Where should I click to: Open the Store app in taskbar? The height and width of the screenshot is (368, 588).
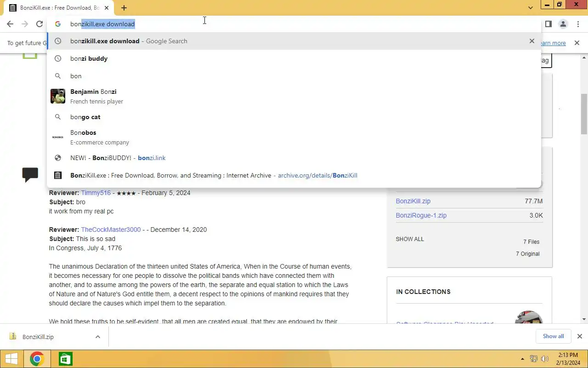pos(66,359)
